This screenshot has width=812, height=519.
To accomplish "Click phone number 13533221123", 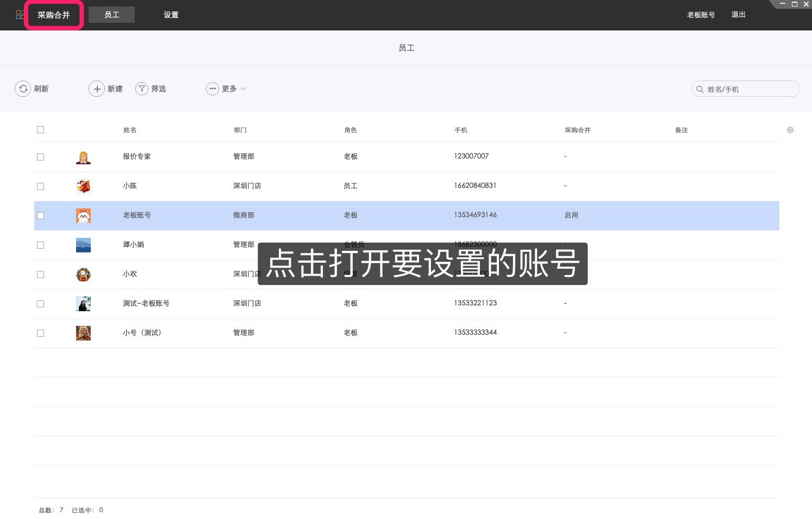I will click(x=476, y=303).
